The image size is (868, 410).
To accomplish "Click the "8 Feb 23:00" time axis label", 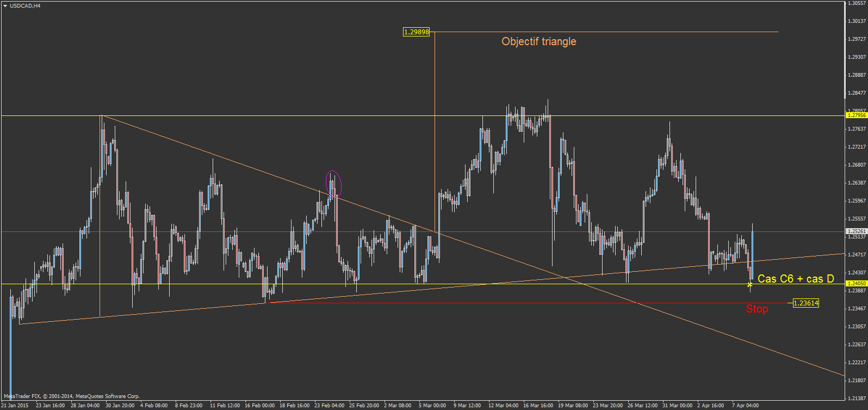I will [x=189, y=406].
